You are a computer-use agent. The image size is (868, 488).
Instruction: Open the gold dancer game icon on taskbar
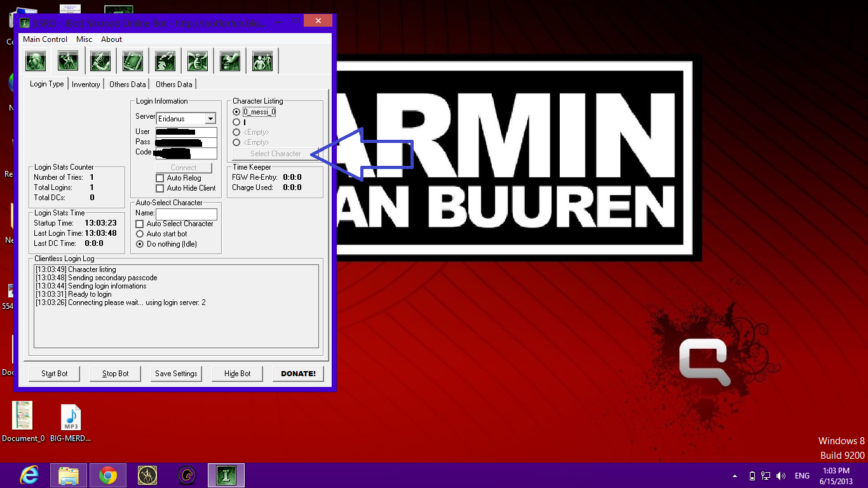point(147,475)
